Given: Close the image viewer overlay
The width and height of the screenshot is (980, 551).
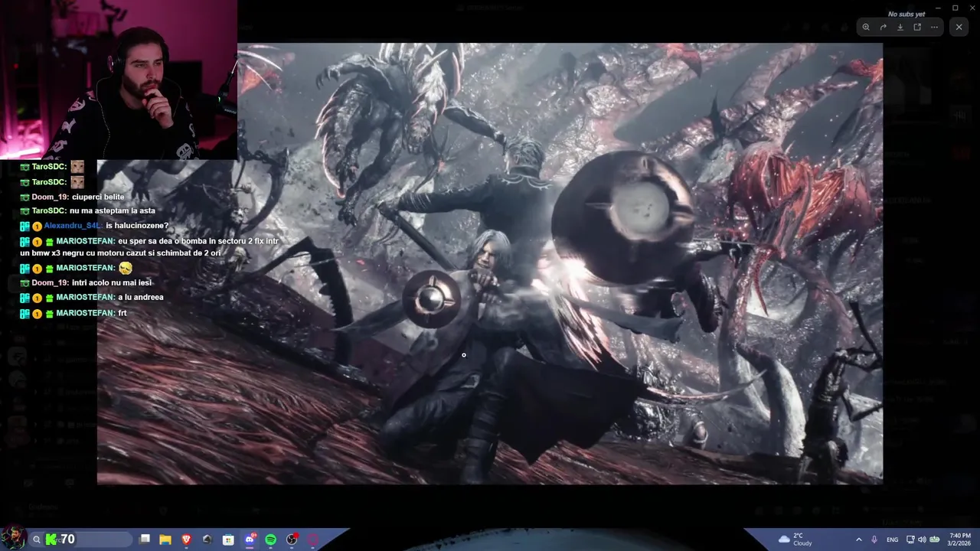Looking at the screenshot, I should click(x=959, y=27).
